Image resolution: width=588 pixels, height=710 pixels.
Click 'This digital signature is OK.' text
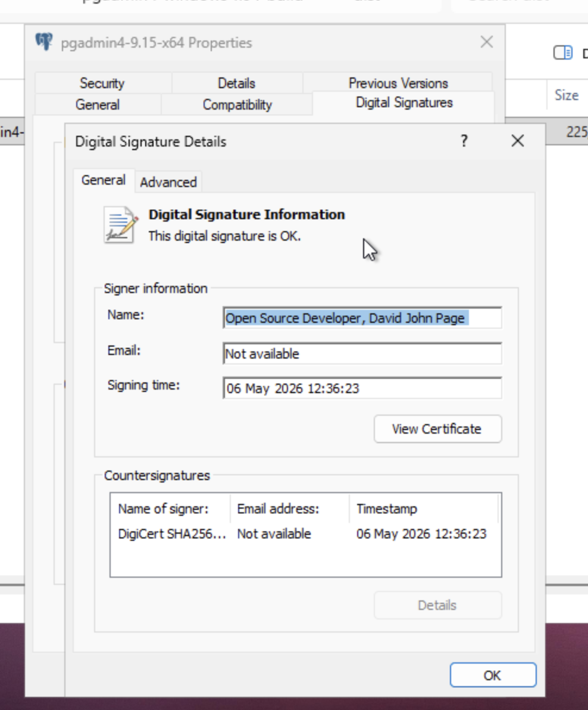(x=224, y=236)
